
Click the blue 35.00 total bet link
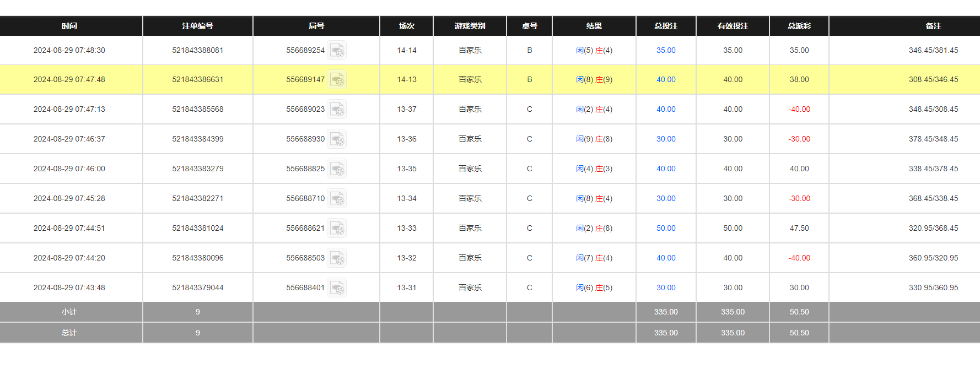click(x=666, y=50)
